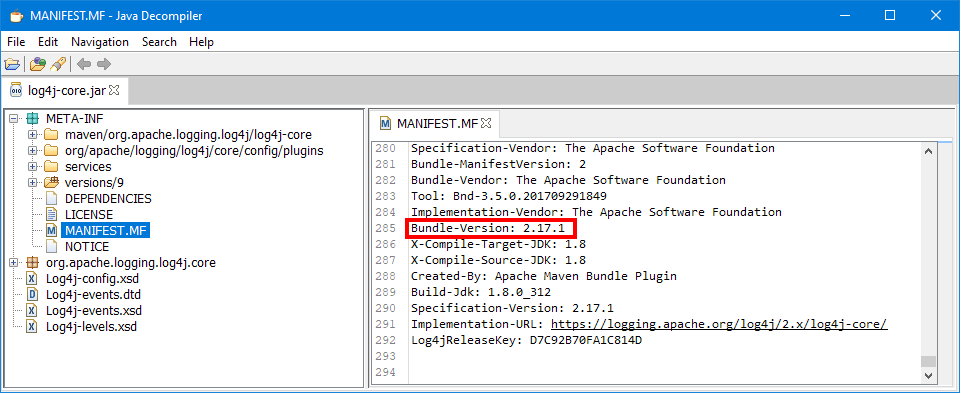
Task: Click the NOTICE file icon
Action: pyautogui.click(x=51, y=247)
